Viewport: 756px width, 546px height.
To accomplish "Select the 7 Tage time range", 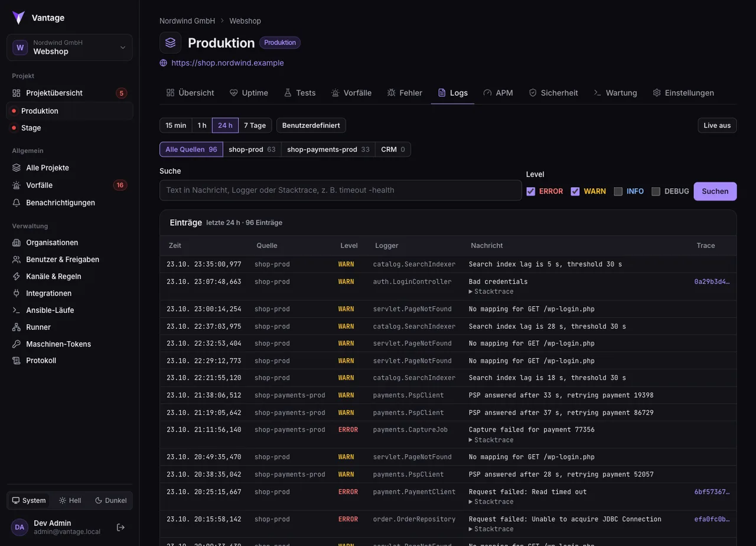I will 255,126.
